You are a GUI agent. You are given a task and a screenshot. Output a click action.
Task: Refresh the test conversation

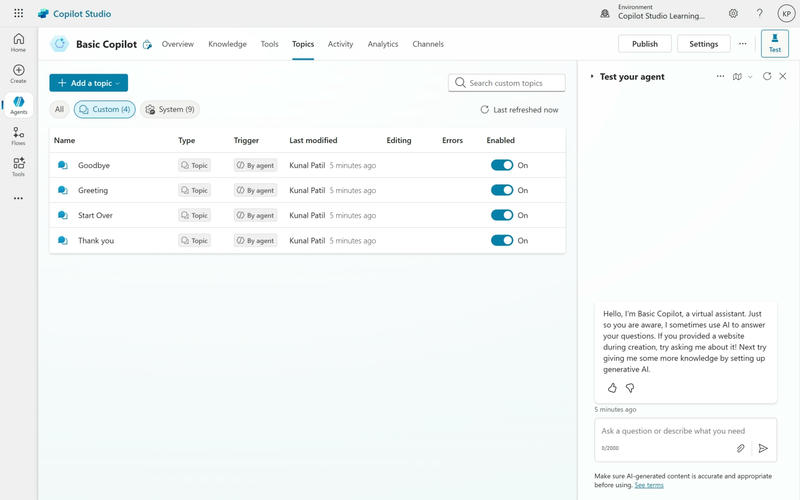pos(767,76)
